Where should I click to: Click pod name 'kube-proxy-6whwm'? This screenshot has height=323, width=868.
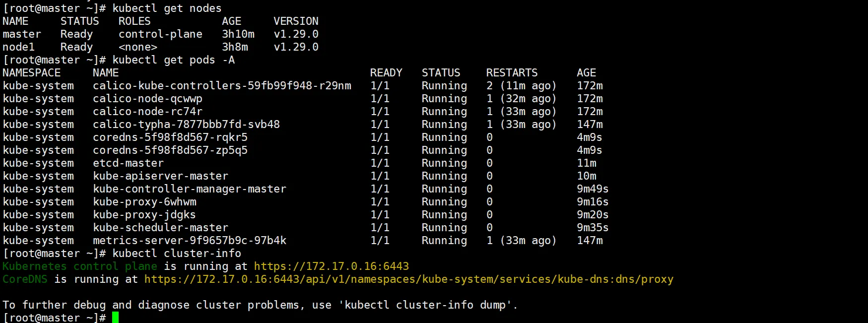144,202
